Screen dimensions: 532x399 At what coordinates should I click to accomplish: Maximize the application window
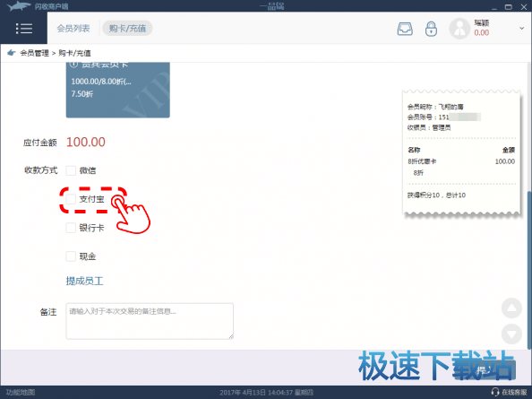tap(508, 7)
